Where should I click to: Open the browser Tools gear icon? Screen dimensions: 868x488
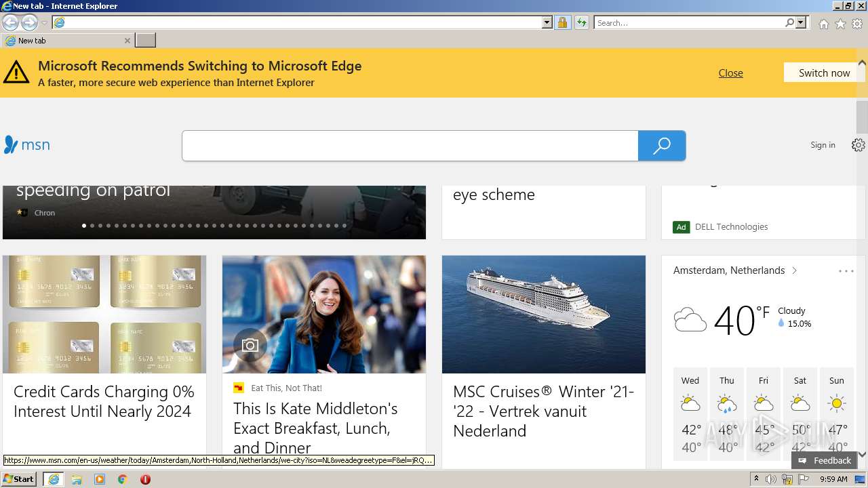[857, 24]
